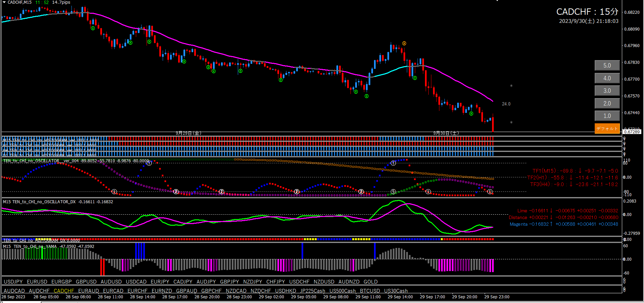644x303 pixels.
Task: Open the JP225Cash index chart
Action: 313,291
